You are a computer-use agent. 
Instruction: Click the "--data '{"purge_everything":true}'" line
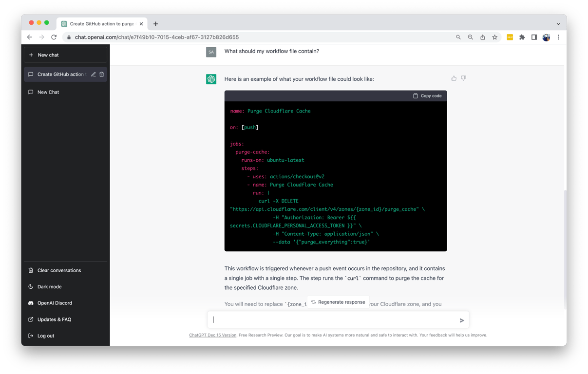[322, 242]
